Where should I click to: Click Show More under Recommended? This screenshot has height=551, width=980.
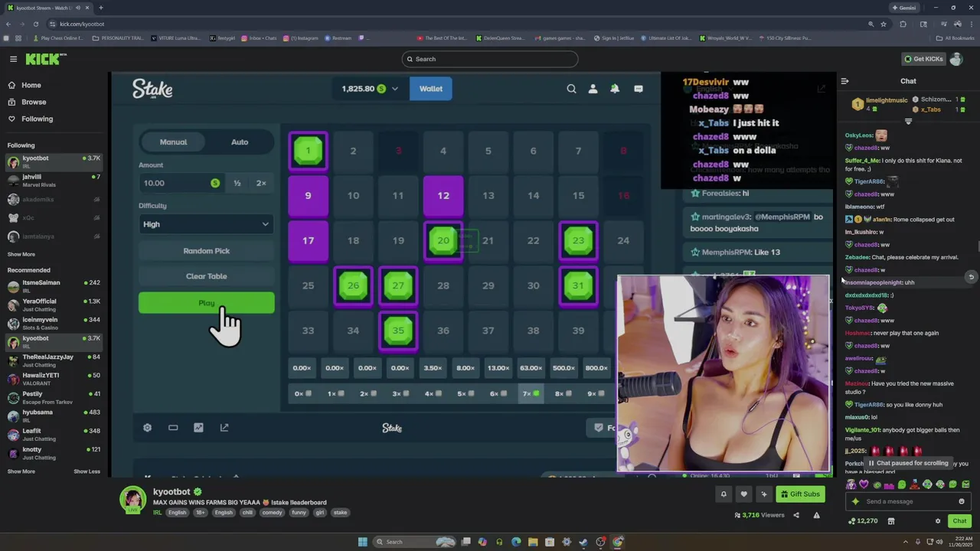click(x=21, y=471)
